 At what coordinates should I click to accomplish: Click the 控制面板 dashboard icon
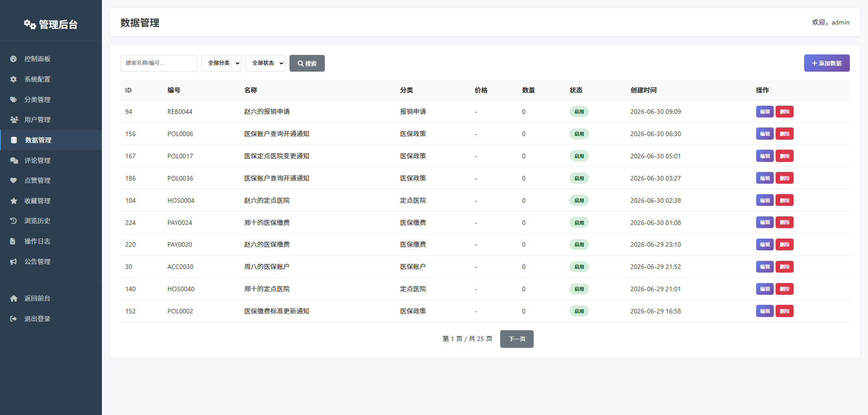pyautogui.click(x=14, y=59)
